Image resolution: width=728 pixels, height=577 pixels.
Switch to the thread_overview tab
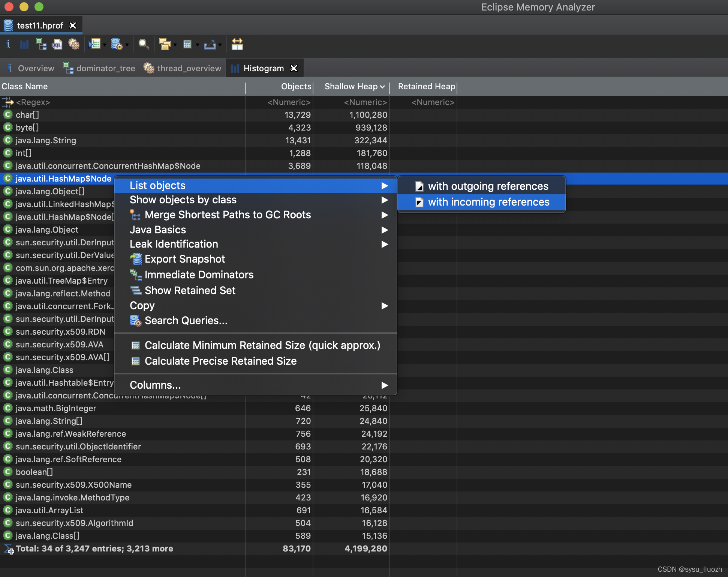183,68
